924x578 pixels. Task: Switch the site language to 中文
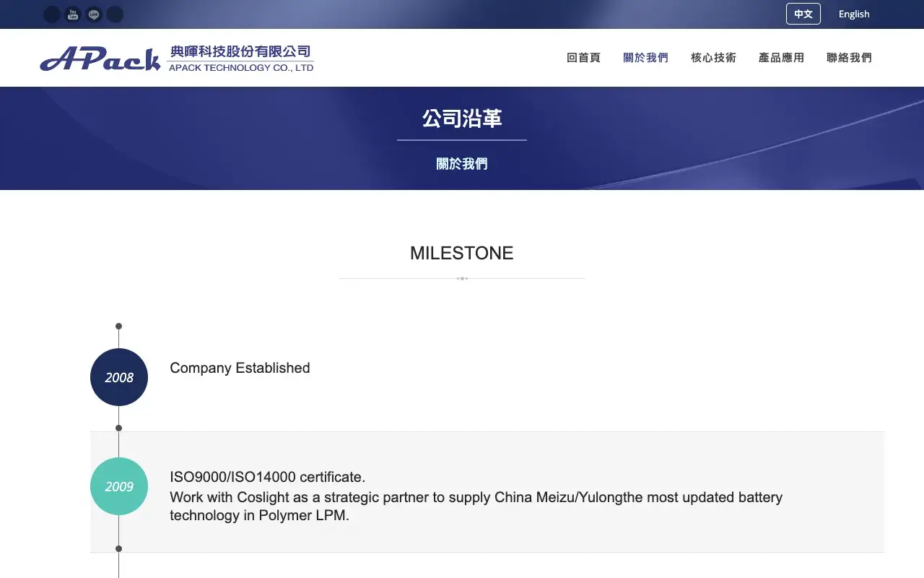click(803, 14)
